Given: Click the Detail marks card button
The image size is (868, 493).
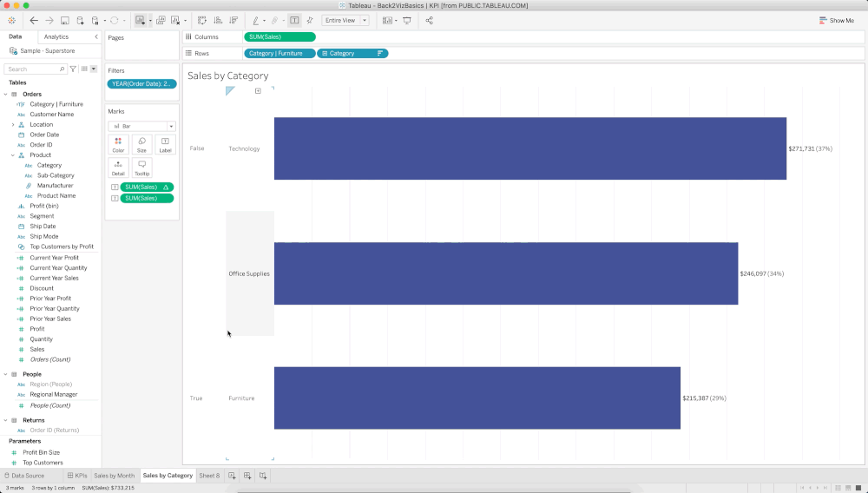Looking at the screenshot, I should click(118, 168).
